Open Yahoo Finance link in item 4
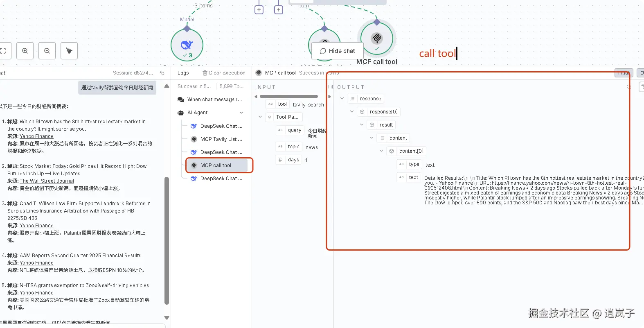The image size is (644, 328). 36,263
